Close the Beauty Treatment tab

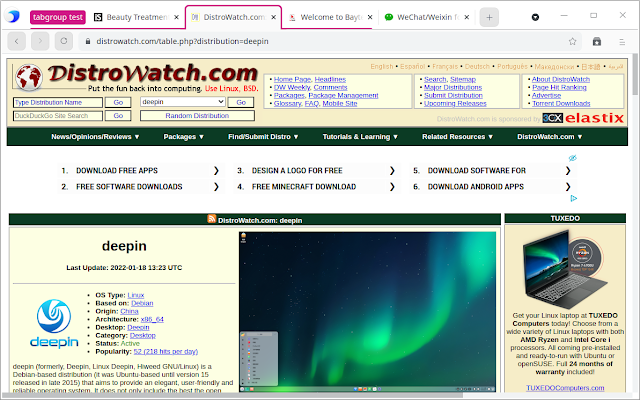click(x=176, y=17)
